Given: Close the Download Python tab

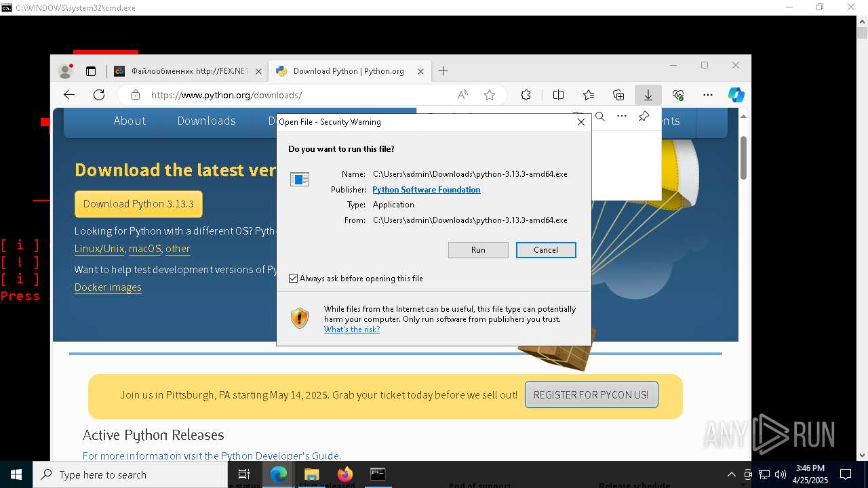Looking at the screenshot, I should pos(420,71).
